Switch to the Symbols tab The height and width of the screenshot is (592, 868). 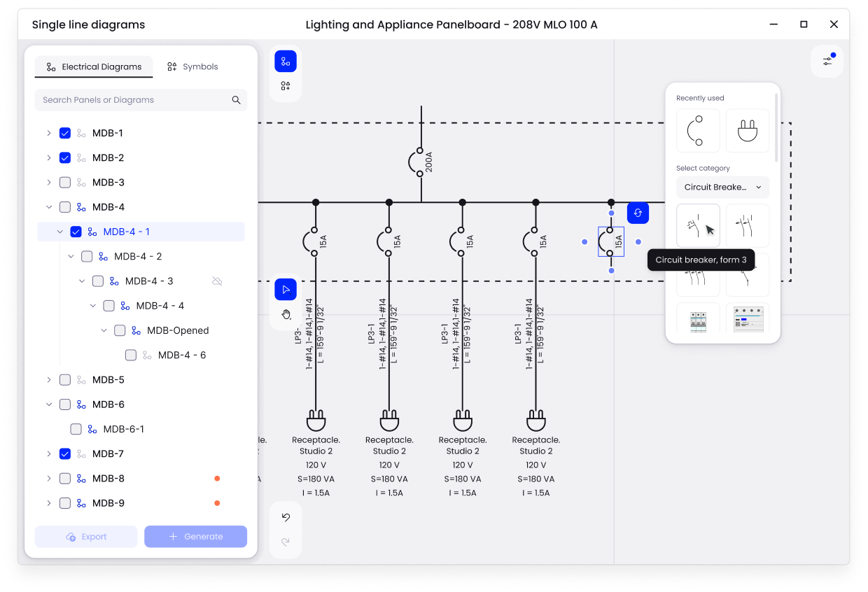192,66
